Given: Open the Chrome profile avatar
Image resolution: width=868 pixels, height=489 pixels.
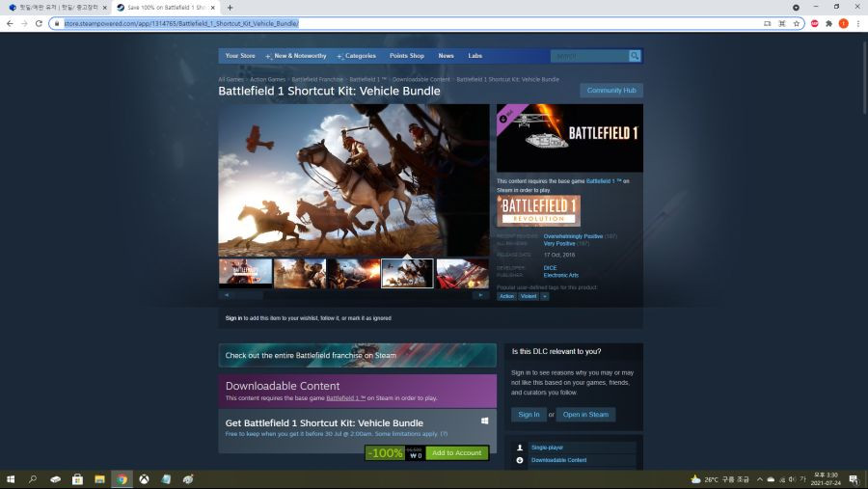Looking at the screenshot, I should click(843, 23).
